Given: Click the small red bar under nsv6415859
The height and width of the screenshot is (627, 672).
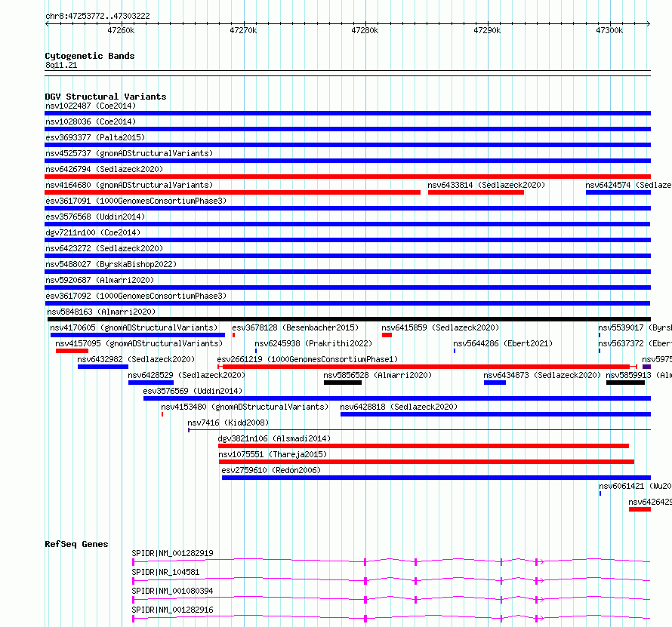Looking at the screenshot, I should 387,335.
